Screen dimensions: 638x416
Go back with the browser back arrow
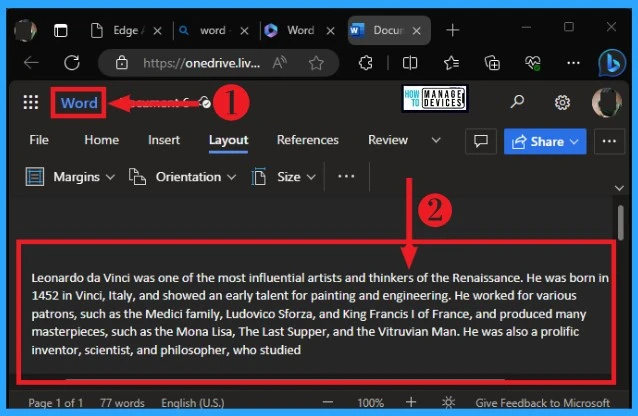tap(31, 63)
